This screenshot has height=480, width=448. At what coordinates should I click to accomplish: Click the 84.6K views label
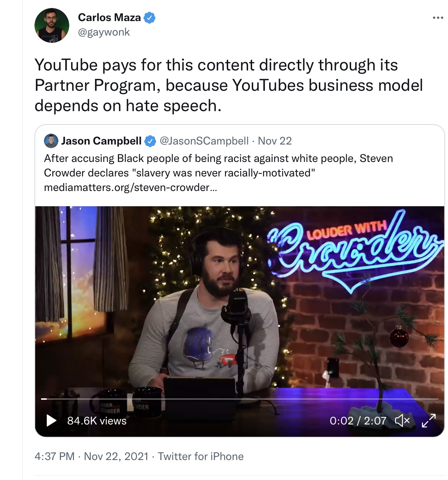tap(97, 421)
